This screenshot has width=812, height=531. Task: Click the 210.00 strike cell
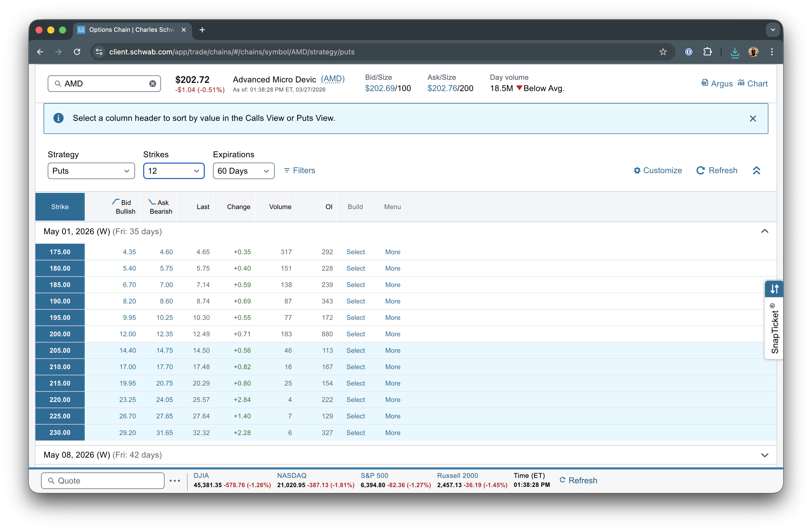[60, 367]
